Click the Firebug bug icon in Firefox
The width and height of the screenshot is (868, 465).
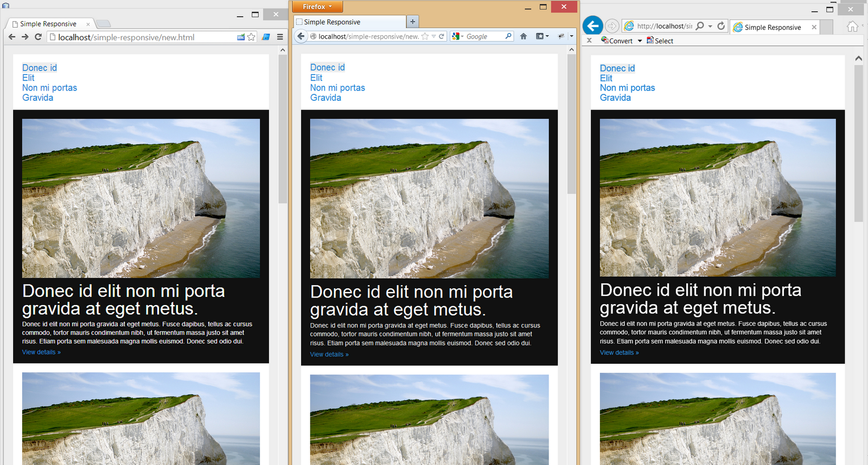tap(561, 36)
